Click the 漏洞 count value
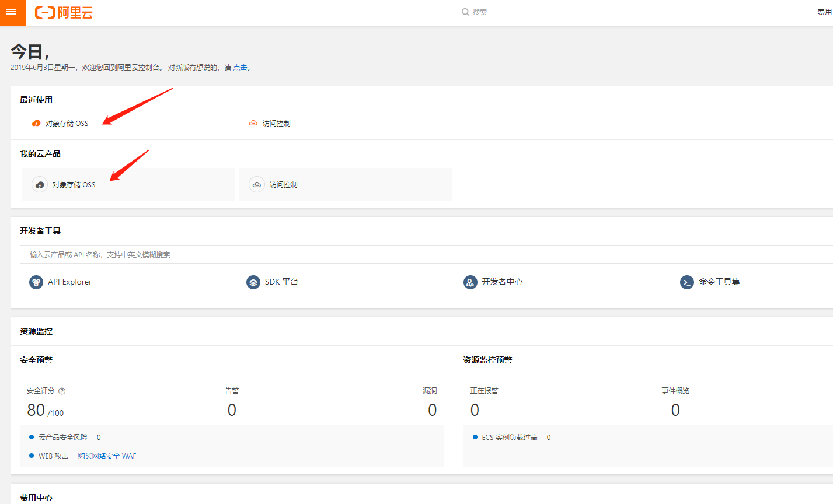 tap(432, 411)
